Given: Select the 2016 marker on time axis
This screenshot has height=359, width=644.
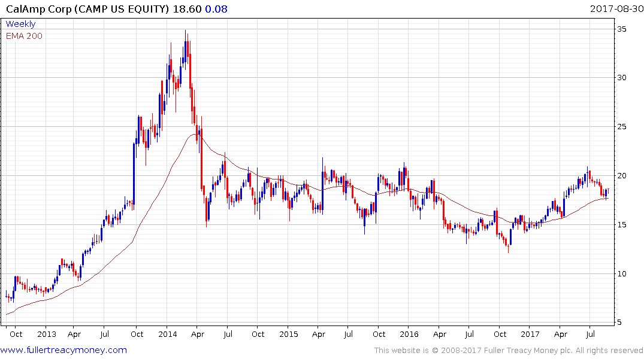Looking at the screenshot, I should [x=409, y=334].
